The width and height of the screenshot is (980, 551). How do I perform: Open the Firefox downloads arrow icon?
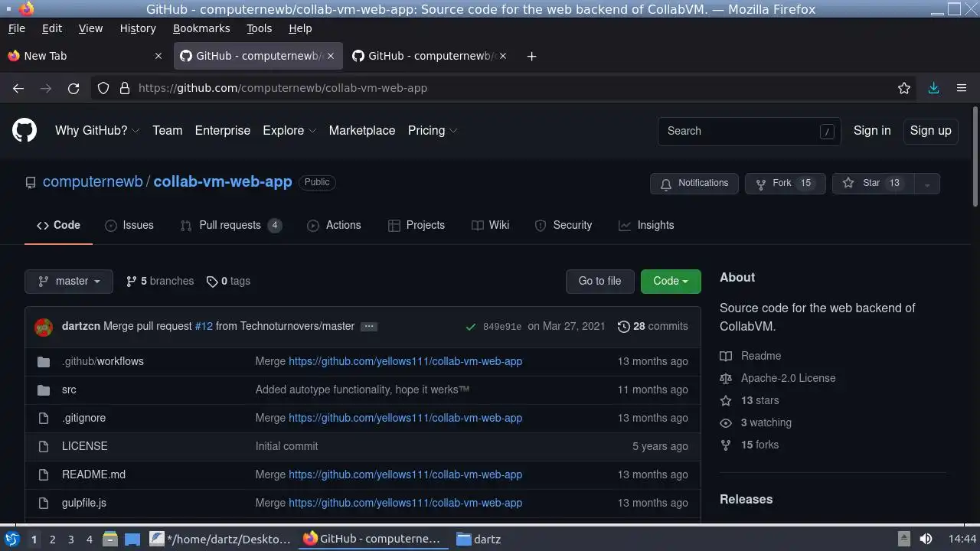933,88
